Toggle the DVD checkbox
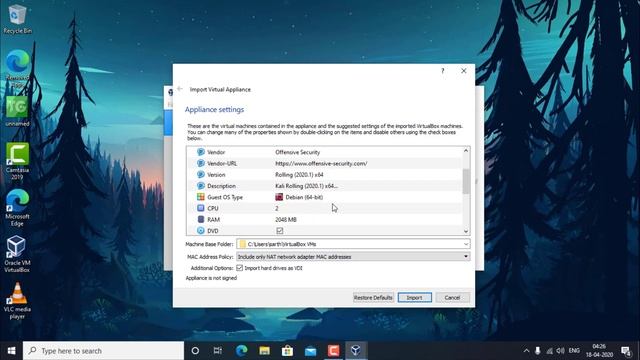Image resolution: width=640 pixels, height=360 pixels. (280, 231)
